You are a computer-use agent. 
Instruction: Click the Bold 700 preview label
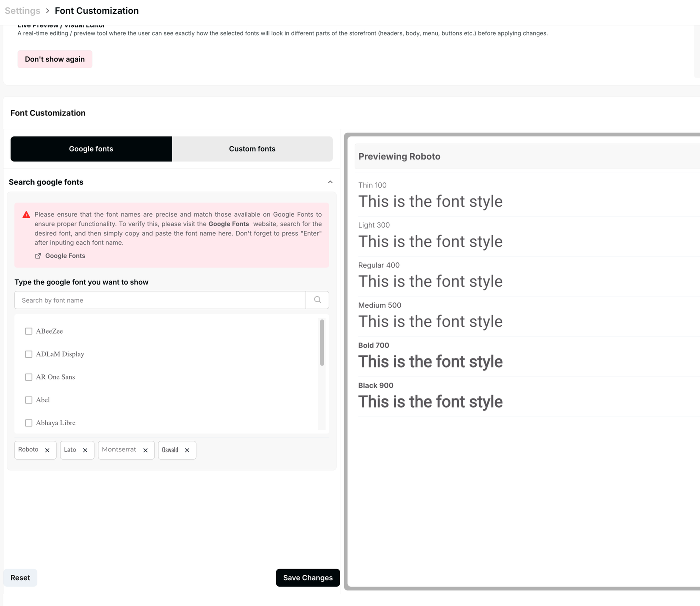tap(374, 345)
